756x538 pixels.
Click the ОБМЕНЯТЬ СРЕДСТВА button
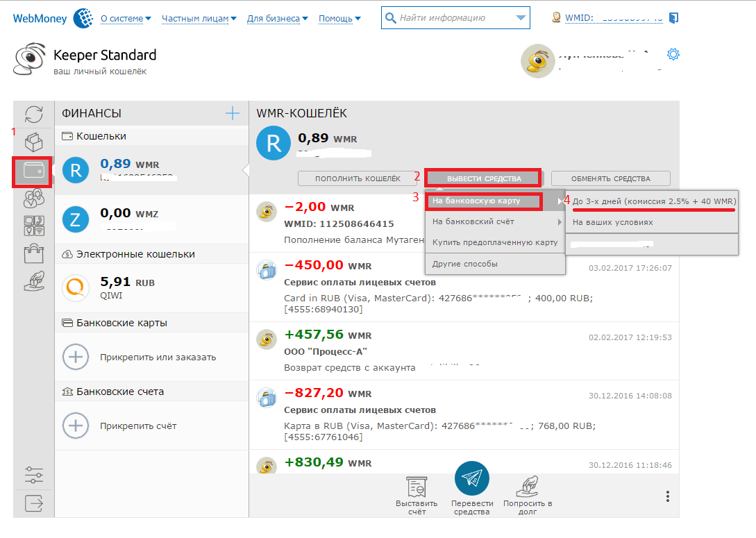[x=610, y=178]
